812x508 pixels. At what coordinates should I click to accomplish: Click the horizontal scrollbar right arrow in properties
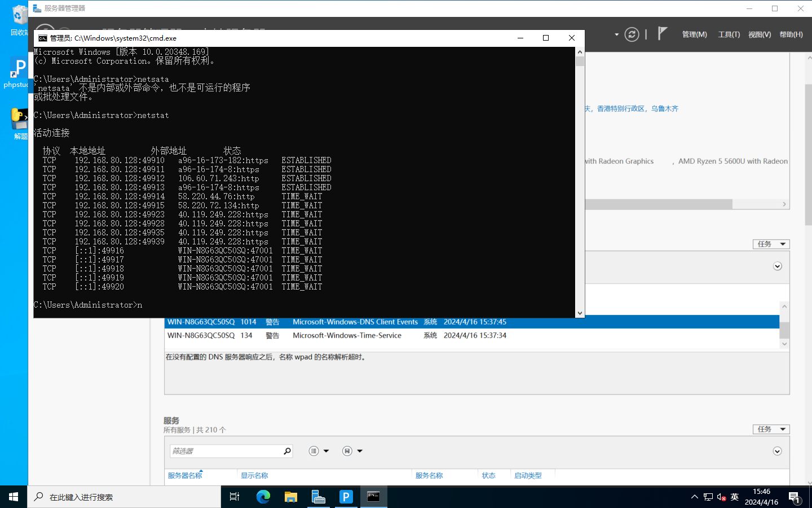784,204
